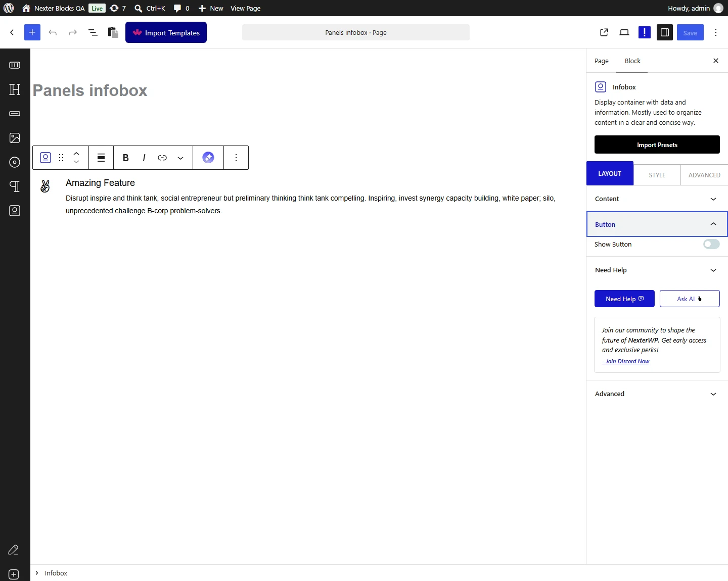Image resolution: width=728 pixels, height=581 pixels.
Task: Change block alignment in toolbar
Action: [101, 158]
